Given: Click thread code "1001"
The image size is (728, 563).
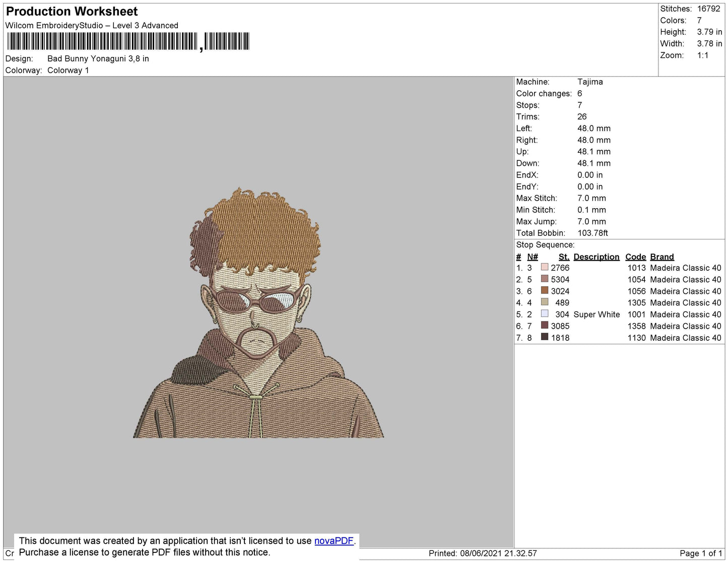Looking at the screenshot, I should [x=636, y=315].
